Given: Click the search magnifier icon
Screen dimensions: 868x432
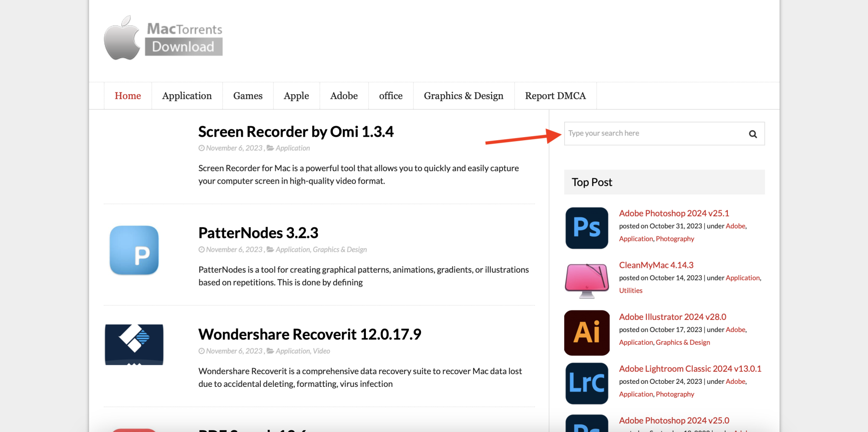Looking at the screenshot, I should pyautogui.click(x=753, y=134).
